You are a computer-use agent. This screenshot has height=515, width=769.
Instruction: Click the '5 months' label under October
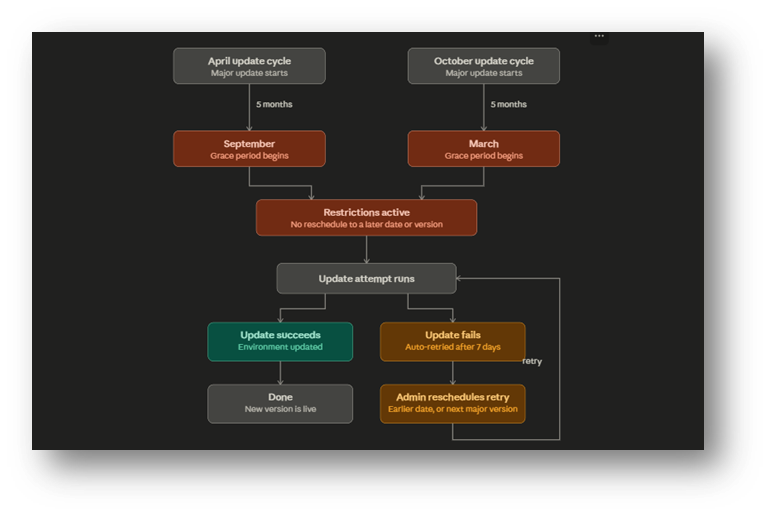click(509, 104)
